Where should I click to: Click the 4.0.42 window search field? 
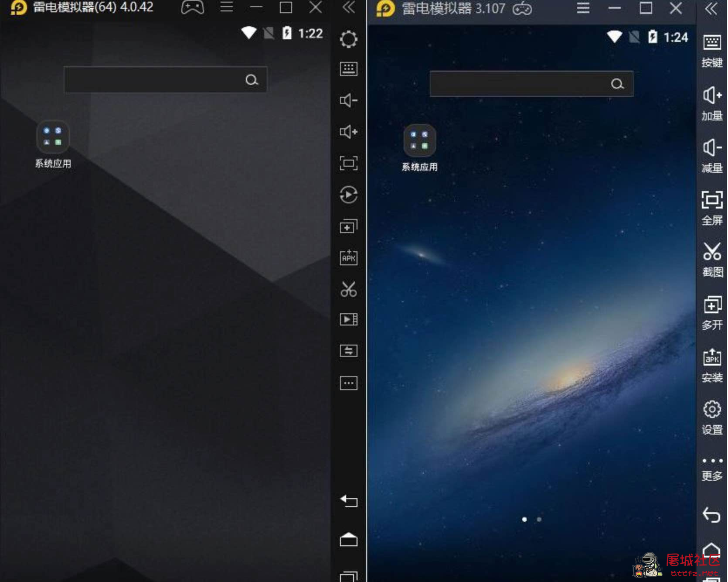point(165,80)
